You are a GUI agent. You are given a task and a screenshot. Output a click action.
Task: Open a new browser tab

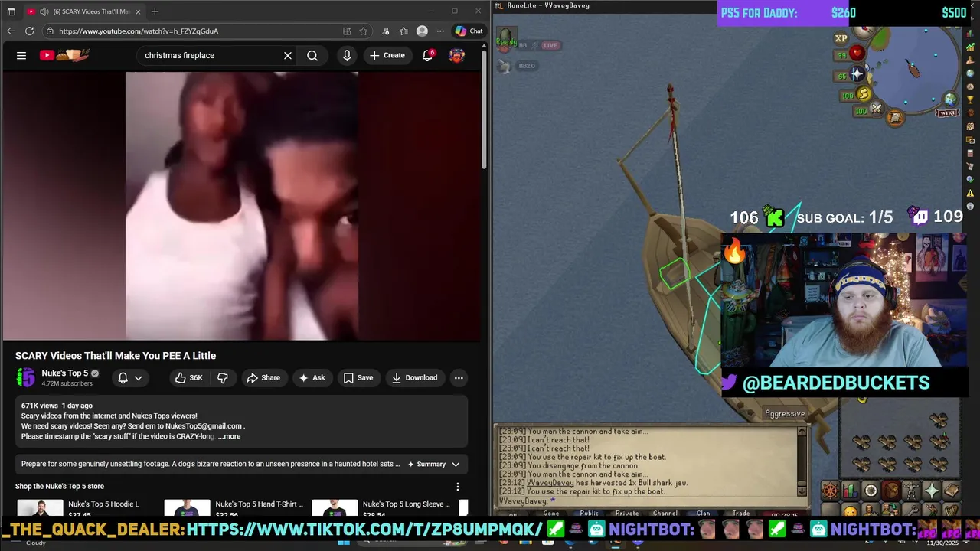[x=155, y=11]
